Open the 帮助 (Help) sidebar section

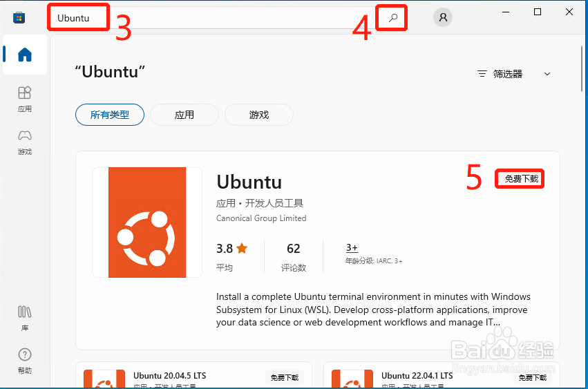25,361
